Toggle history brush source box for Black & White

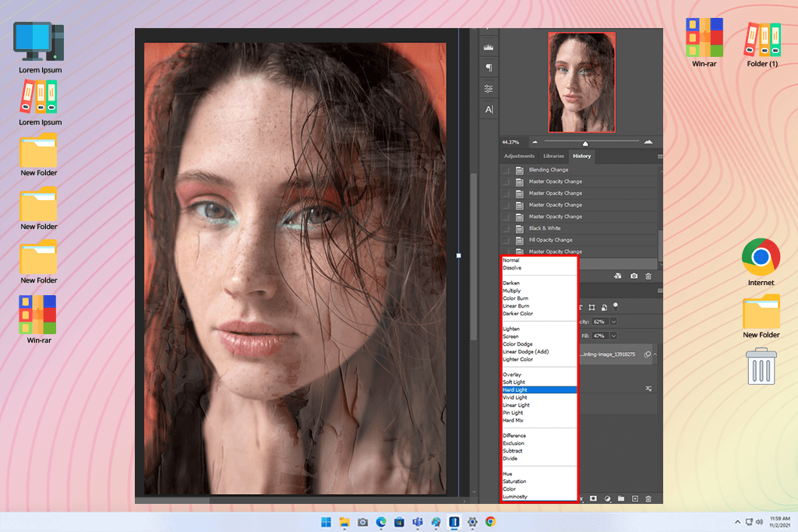pyautogui.click(x=506, y=228)
